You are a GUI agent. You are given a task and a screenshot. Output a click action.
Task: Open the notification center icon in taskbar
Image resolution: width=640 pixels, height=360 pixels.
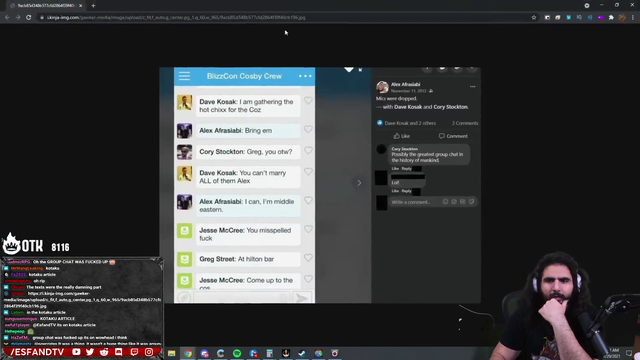[x=629, y=353]
